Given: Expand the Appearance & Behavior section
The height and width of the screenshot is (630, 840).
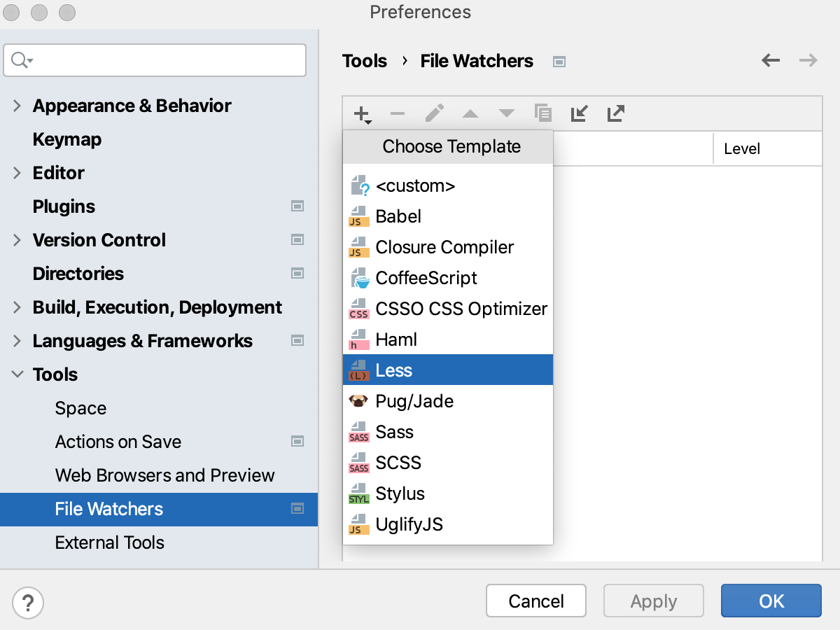Looking at the screenshot, I should coord(15,106).
